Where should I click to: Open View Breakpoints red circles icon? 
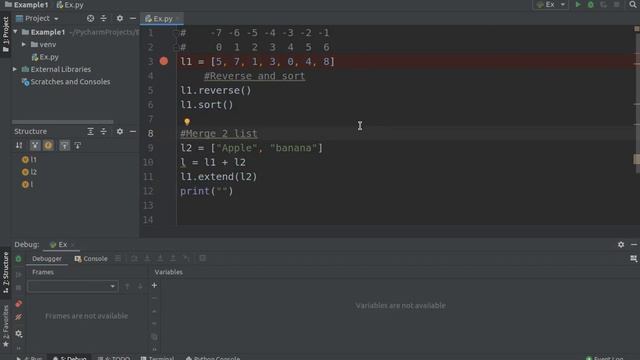pos(18,304)
